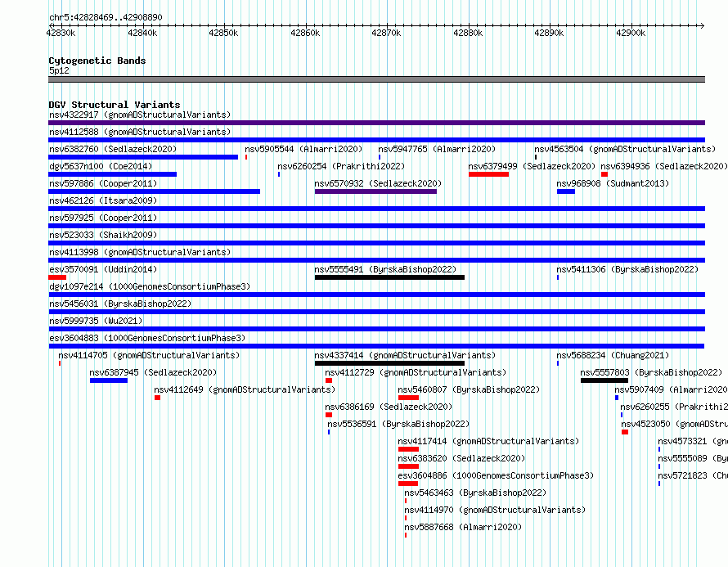Click the 42860k ruler position label
Image resolution: width=728 pixels, height=567 pixels.
(305, 33)
